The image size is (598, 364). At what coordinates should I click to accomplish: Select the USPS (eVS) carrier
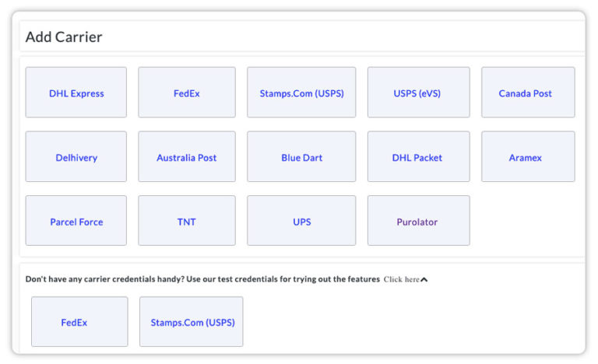pyautogui.click(x=418, y=93)
